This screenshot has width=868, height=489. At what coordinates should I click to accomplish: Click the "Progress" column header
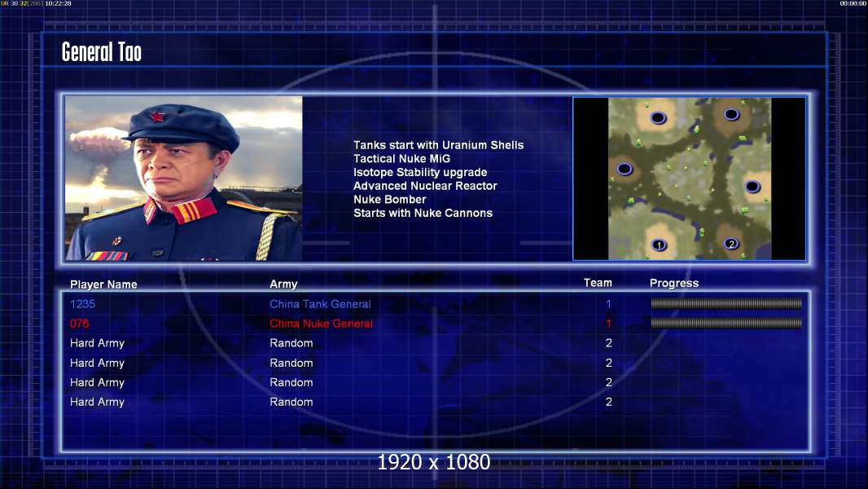coord(674,283)
